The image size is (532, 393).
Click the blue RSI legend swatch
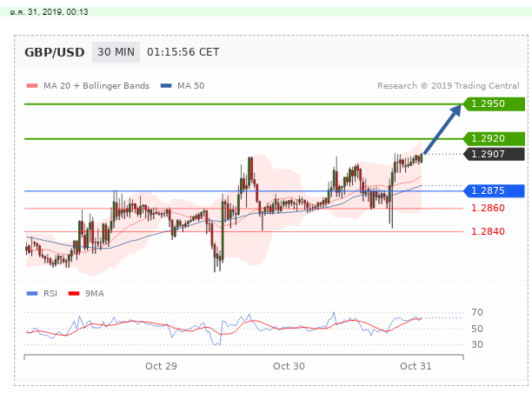coord(32,294)
